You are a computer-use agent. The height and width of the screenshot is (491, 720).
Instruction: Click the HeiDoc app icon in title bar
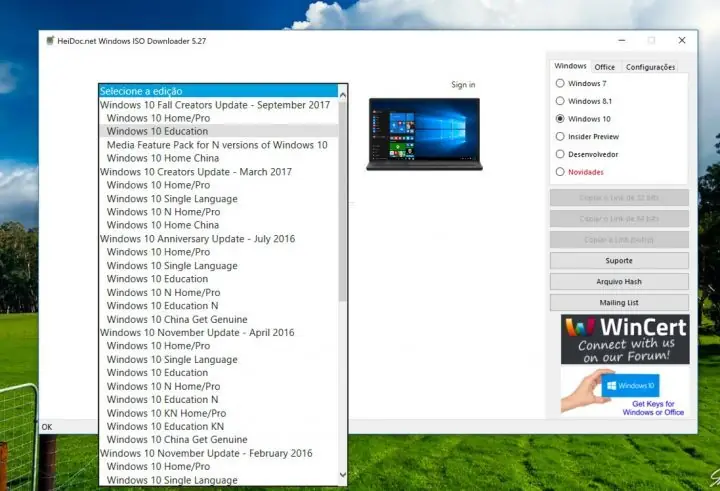[50, 40]
